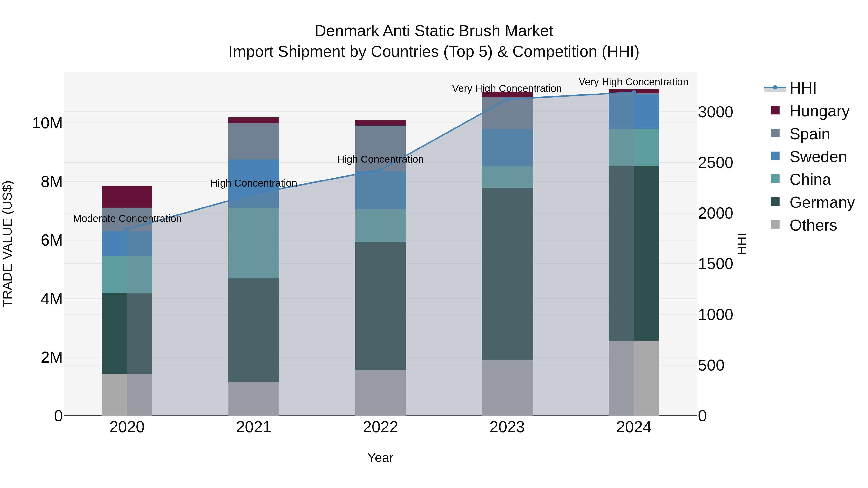Image resolution: width=868 pixels, height=488 pixels.
Task: Toggle the Hungary series via legend label
Action: pyautogui.click(x=820, y=111)
